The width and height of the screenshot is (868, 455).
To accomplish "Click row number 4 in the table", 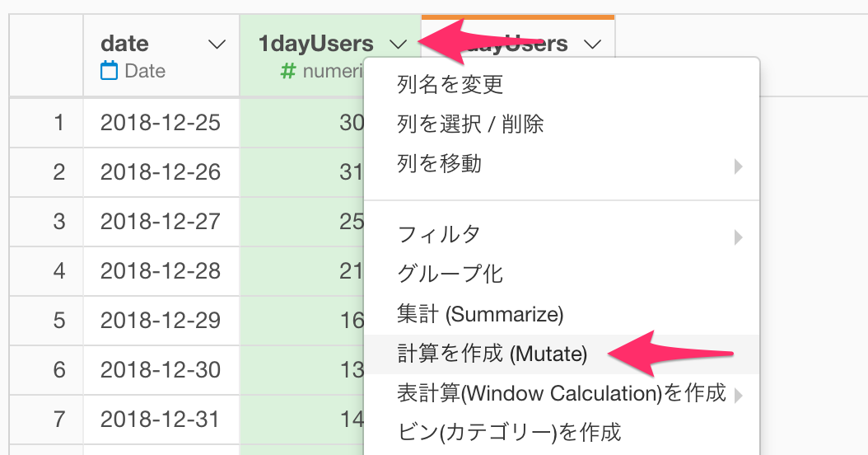I will pyautogui.click(x=59, y=271).
